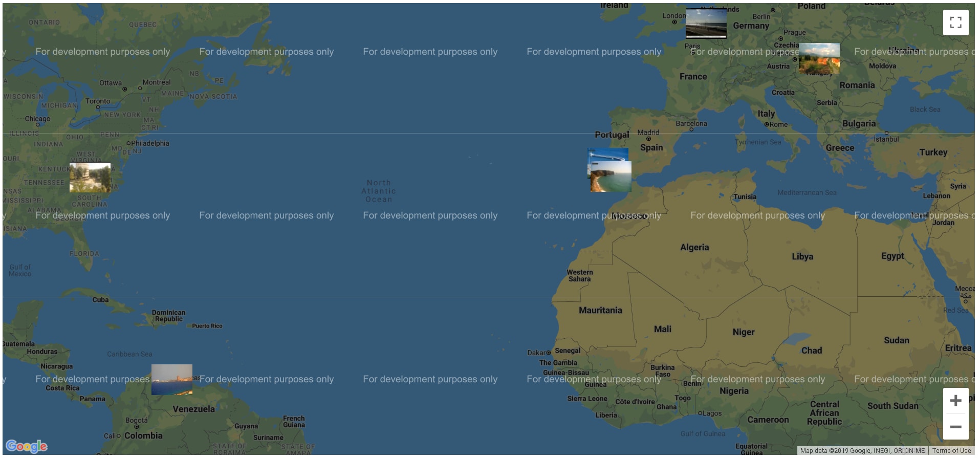Open the Terms of Use link
This screenshot has height=459, width=980.
point(951,451)
